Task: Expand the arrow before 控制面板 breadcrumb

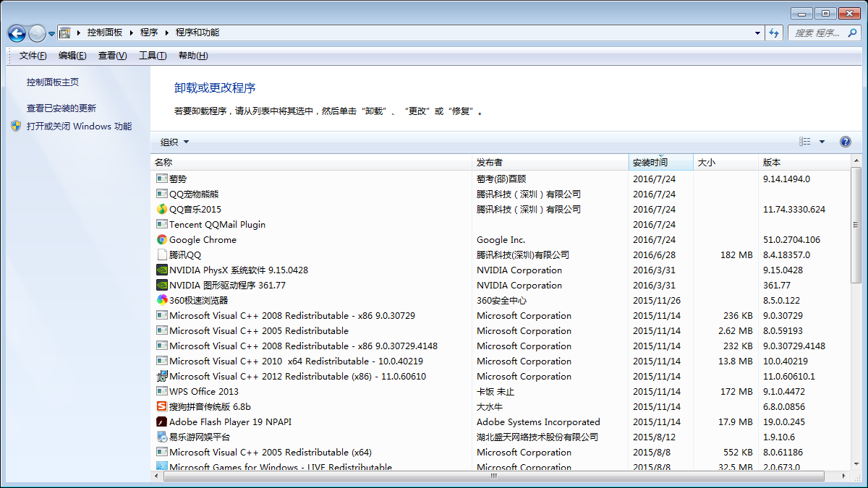Action: (79, 33)
